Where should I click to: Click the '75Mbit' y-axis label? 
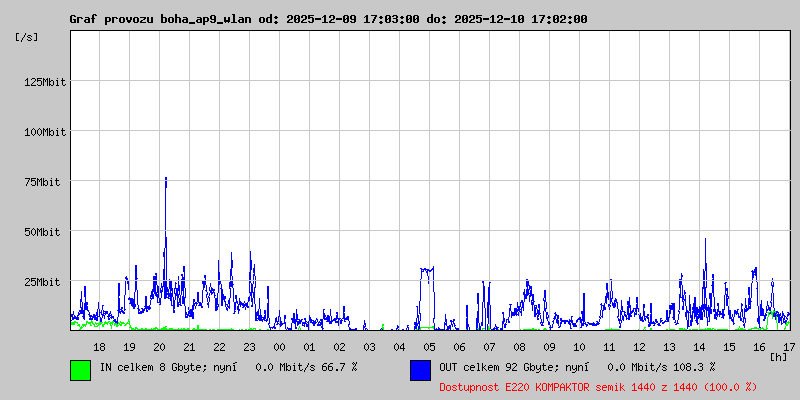click(x=42, y=182)
